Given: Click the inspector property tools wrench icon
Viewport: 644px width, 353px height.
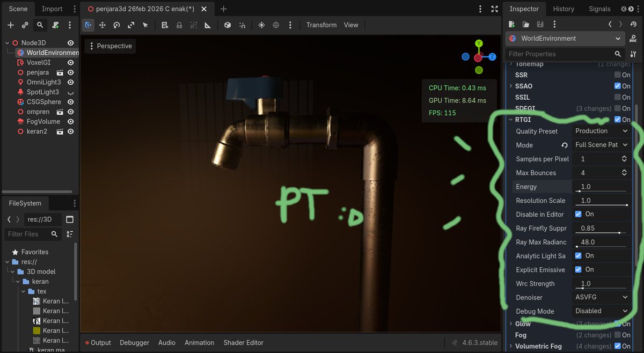Looking at the screenshot, I should (633, 54).
